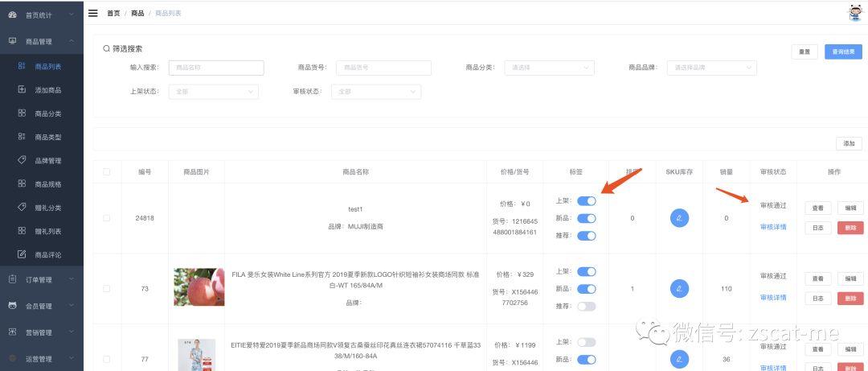
Task: Check the checkbox for row 24818
Action: pyautogui.click(x=106, y=218)
